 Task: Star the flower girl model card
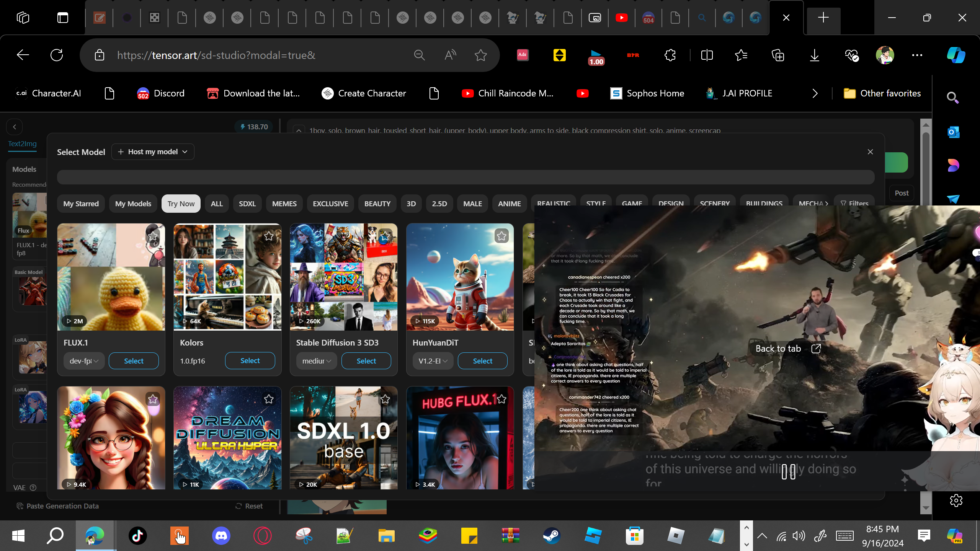(153, 399)
